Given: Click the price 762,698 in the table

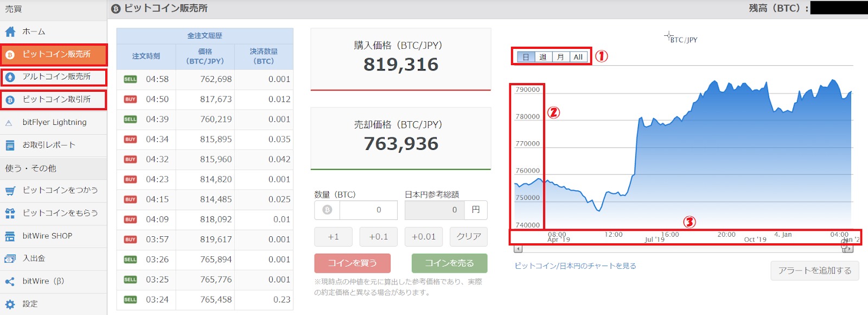Looking at the screenshot, I should coord(216,79).
